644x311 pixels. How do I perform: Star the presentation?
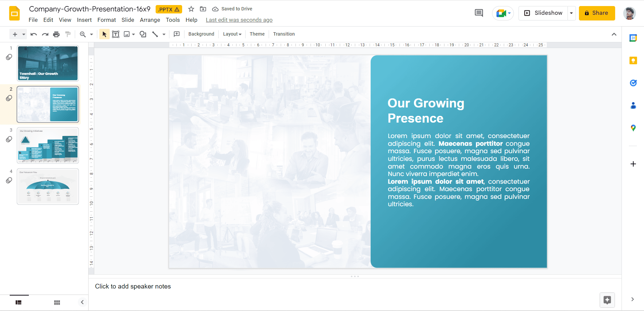(191, 9)
